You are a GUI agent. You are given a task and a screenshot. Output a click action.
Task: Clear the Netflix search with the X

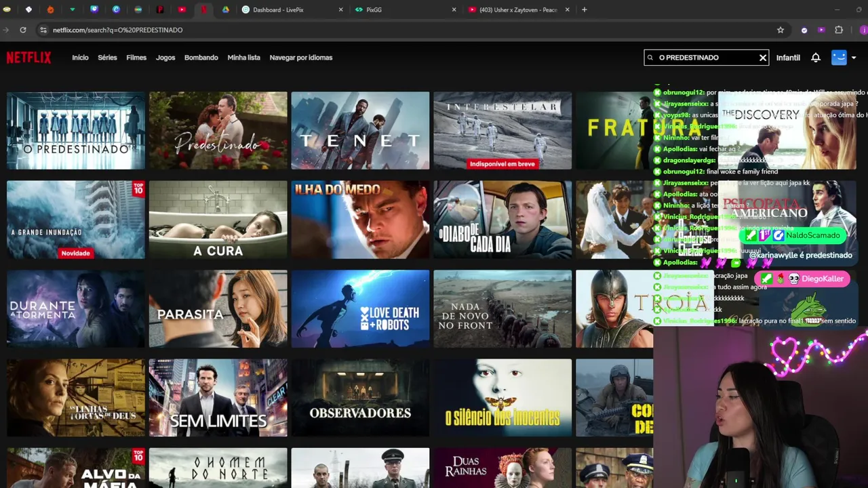[x=763, y=58]
